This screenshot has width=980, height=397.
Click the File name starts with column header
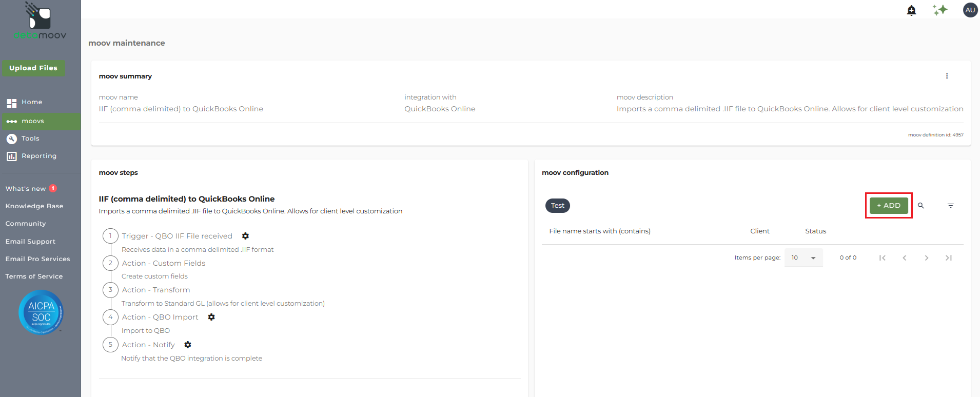click(x=600, y=231)
